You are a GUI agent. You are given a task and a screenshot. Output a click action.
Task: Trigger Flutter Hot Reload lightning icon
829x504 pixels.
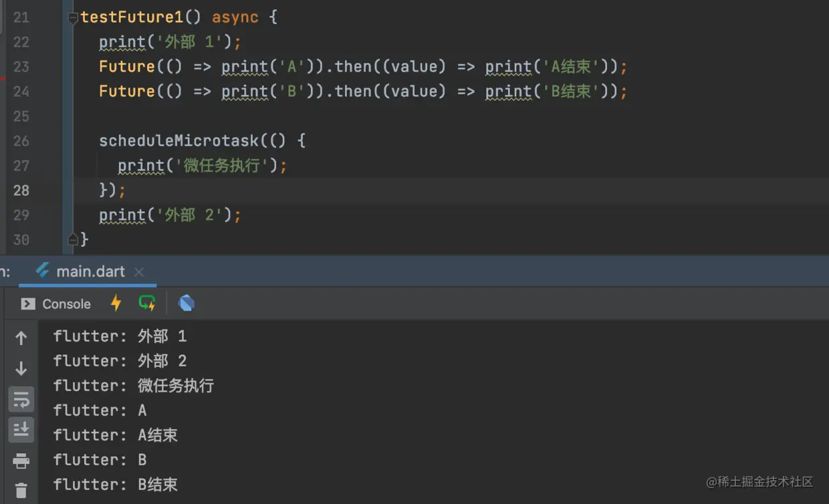point(116,303)
